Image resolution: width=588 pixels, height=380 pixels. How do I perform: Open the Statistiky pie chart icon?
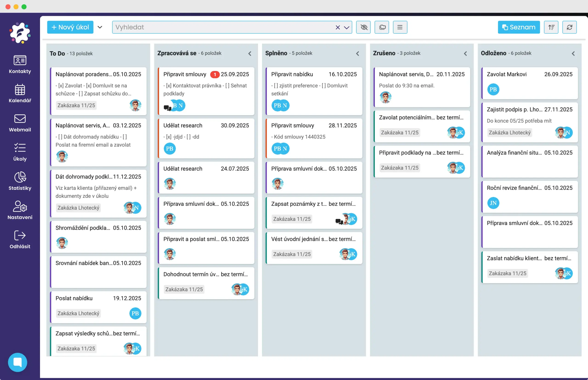click(20, 177)
